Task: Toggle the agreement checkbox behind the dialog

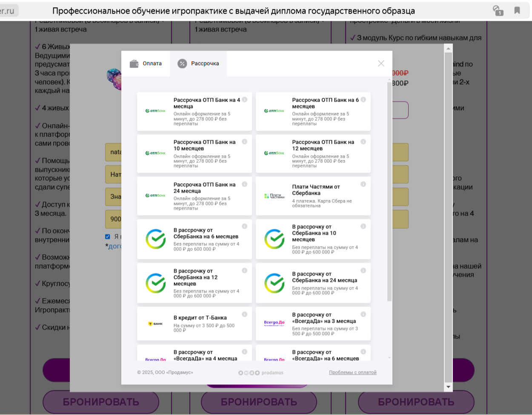Action: tap(108, 236)
